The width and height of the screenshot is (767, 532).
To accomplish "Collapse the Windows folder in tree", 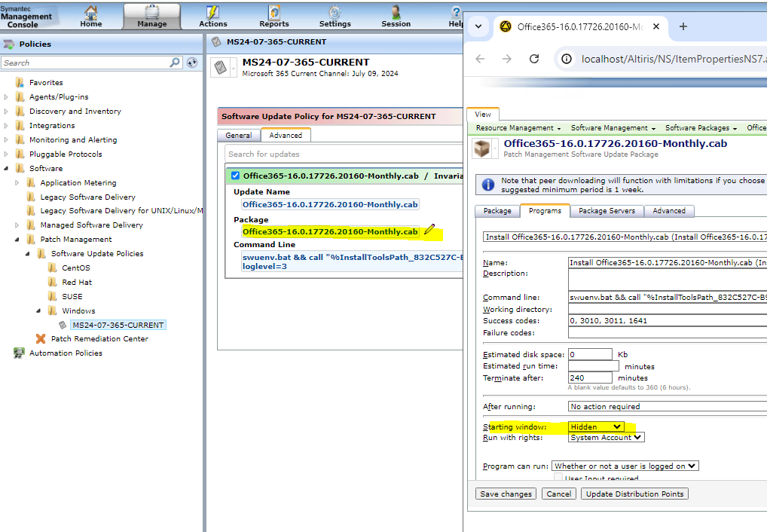I will pyautogui.click(x=38, y=310).
